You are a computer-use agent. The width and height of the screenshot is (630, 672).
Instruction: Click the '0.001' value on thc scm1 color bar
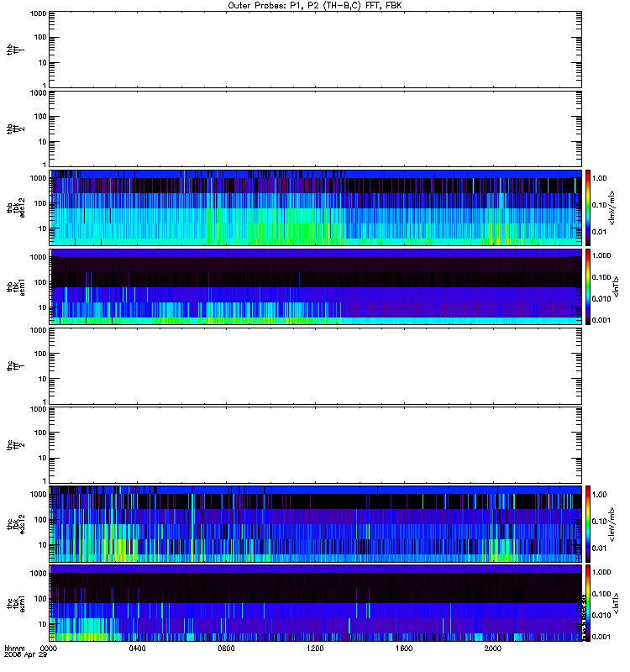pyautogui.click(x=601, y=637)
